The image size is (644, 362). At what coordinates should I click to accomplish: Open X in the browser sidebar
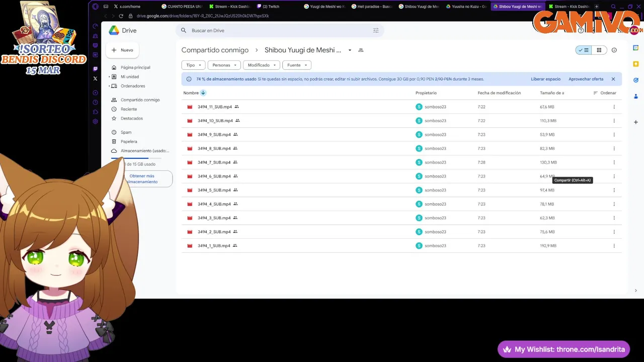95,78
